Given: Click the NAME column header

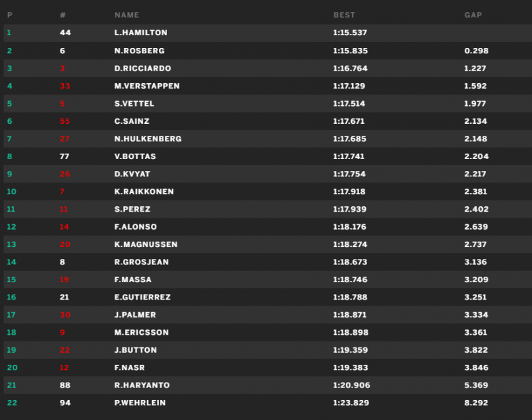Looking at the screenshot, I should pyautogui.click(x=126, y=15).
